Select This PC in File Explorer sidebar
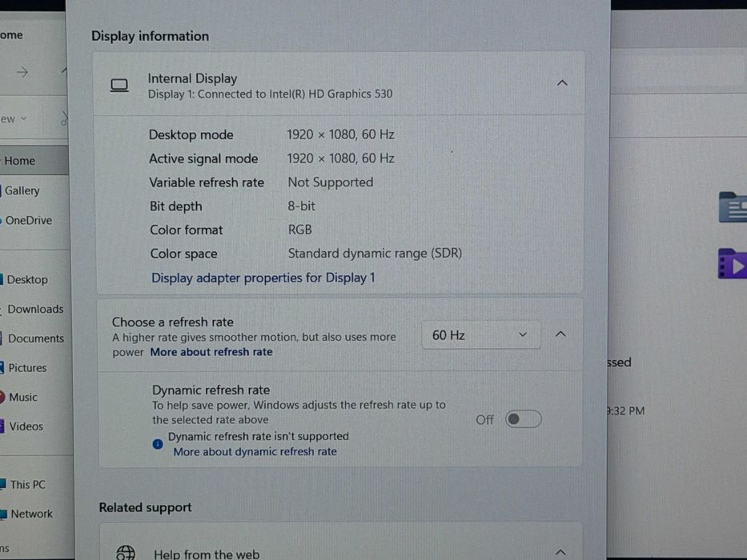This screenshot has height=560, width=747. [28, 485]
